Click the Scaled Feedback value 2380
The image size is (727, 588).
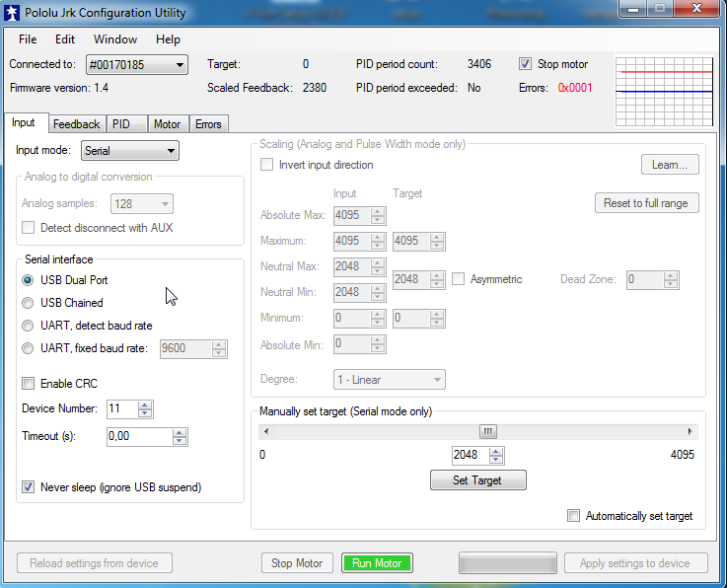click(315, 88)
